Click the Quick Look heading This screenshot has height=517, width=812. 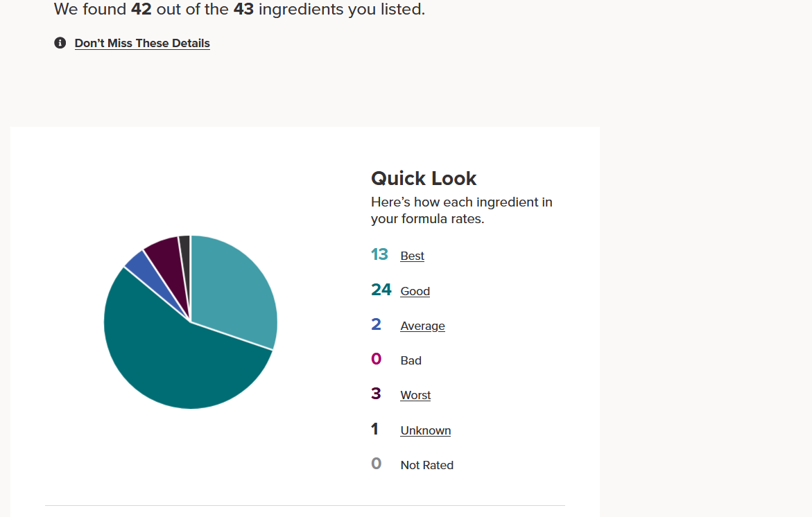coord(424,178)
